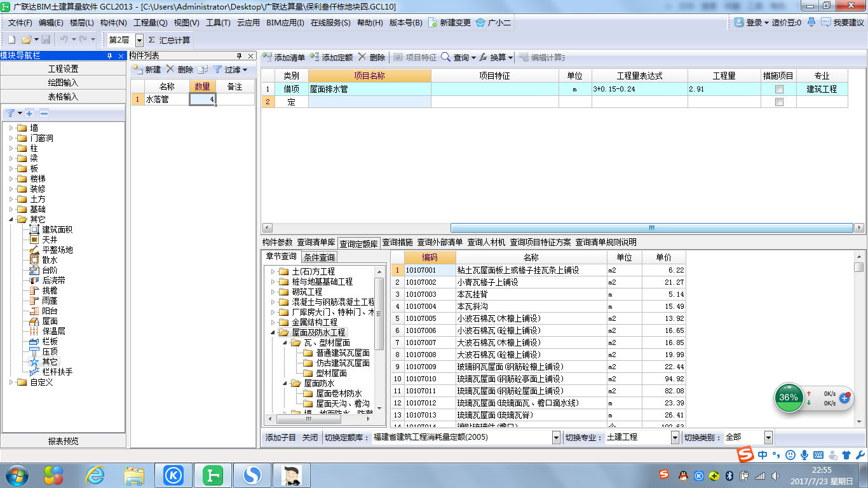Open the BIM应用(I) menu
Image resolution: width=868 pixels, height=488 pixels.
pos(285,22)
